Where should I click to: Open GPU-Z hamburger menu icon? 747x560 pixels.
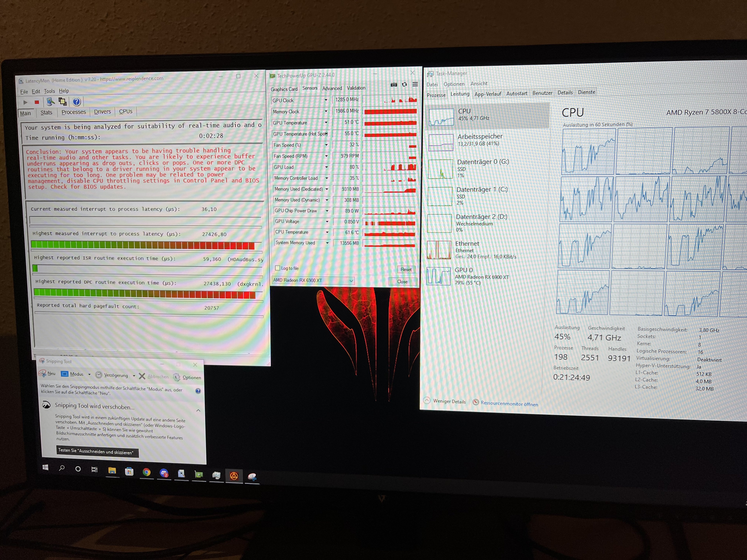[x=415, y=84]
